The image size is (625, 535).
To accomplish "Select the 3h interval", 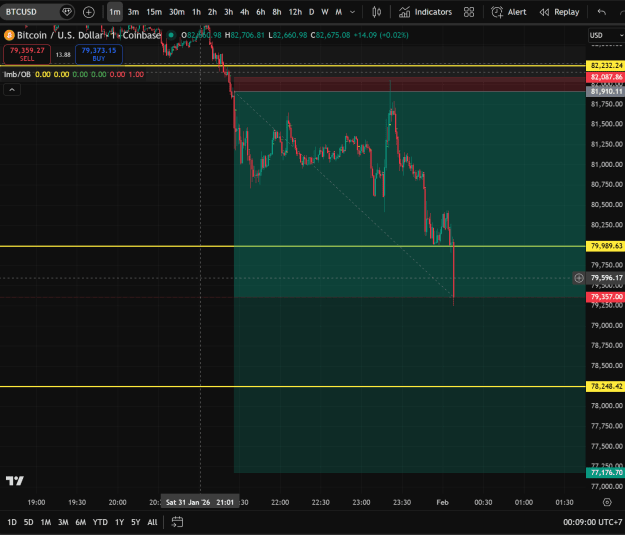I will [x=228, y=12].
